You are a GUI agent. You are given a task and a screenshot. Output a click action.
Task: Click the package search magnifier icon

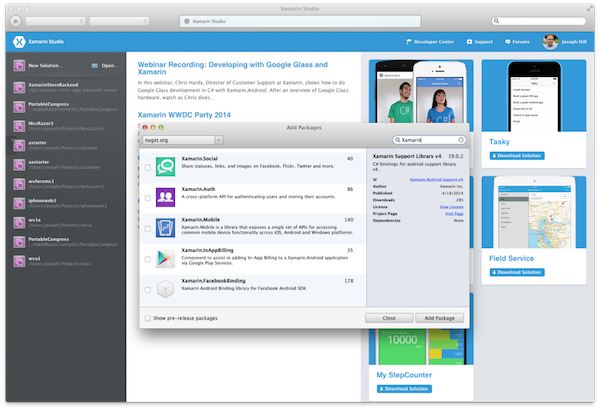coord(398,140)
